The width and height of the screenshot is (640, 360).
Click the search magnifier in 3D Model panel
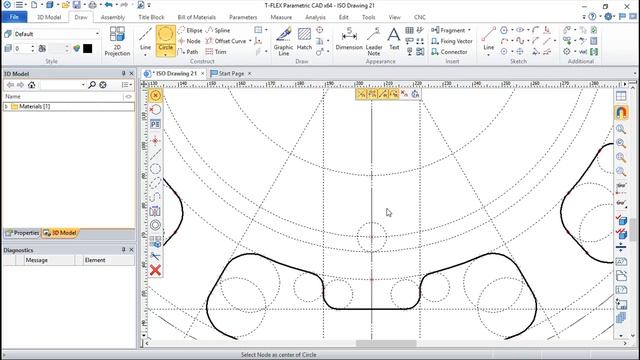(92, 84)
